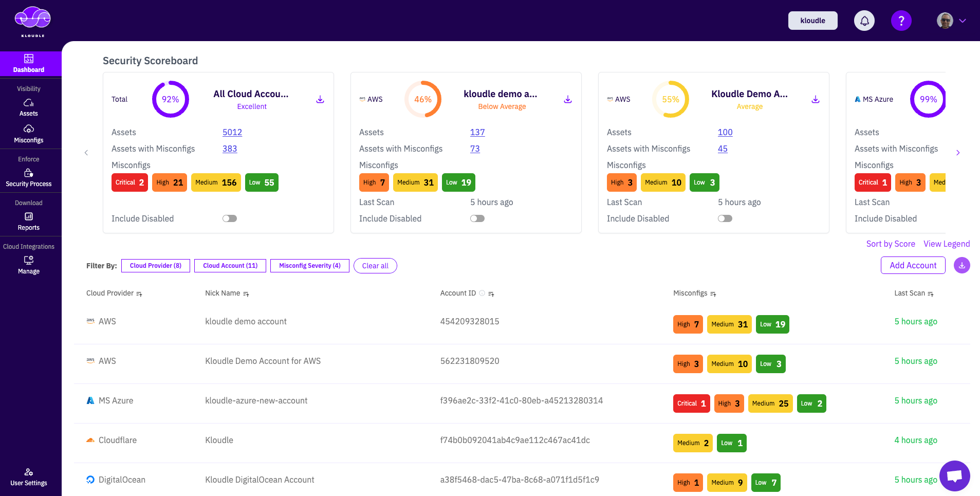Click View Legend
This screenshot has height=496, width=980.
(947, 244)
